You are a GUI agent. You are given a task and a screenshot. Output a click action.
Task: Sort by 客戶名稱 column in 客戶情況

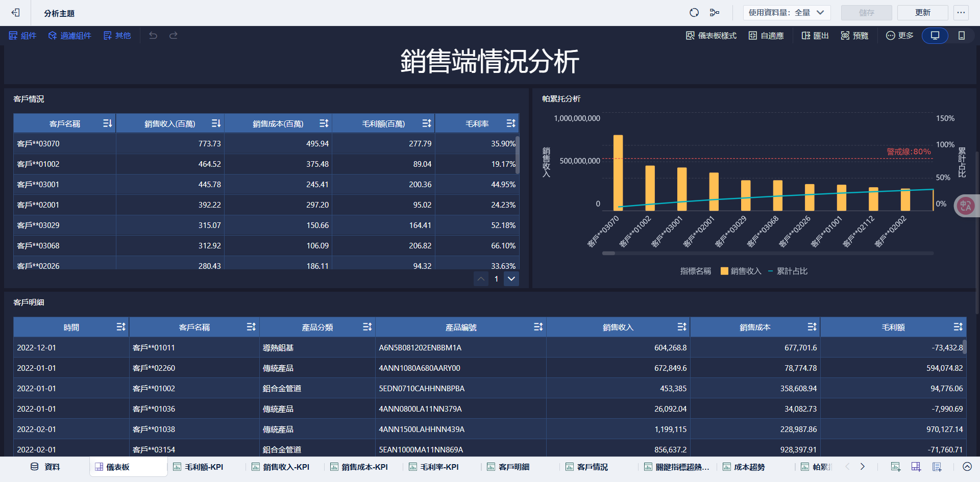107,123
